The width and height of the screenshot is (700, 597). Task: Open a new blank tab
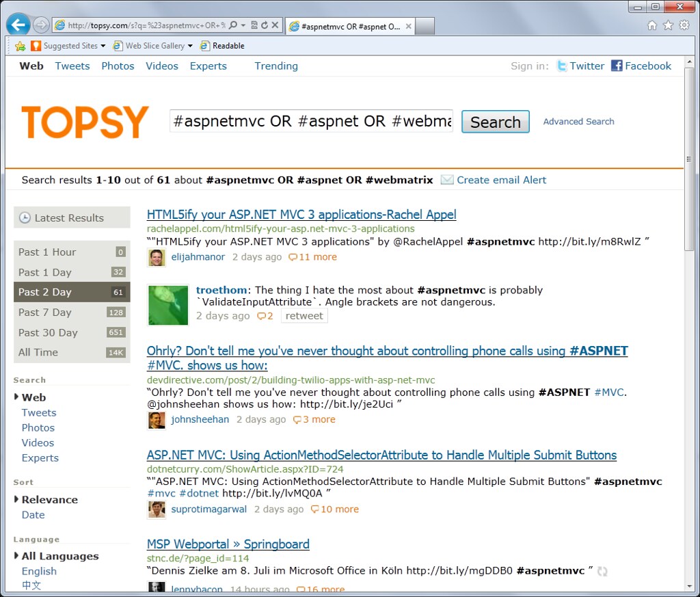(x=425, y=27)
